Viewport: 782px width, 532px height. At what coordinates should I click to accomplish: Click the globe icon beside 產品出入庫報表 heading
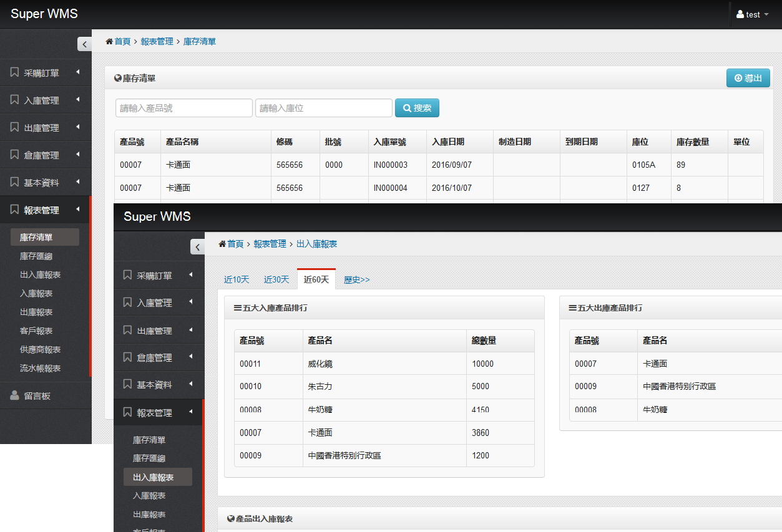tap(231, 519)
